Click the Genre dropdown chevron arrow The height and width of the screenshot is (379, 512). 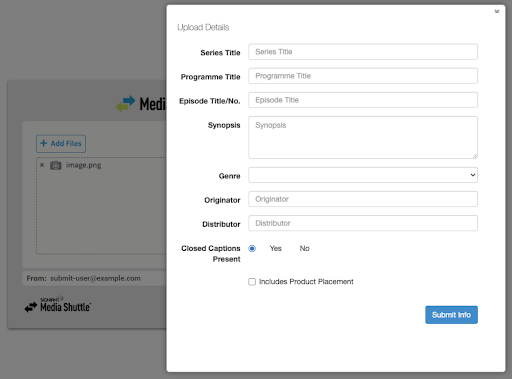pos(473,175)
